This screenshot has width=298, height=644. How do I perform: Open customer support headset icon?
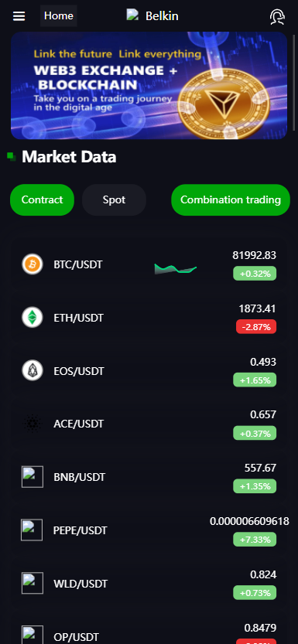(277, 16)
